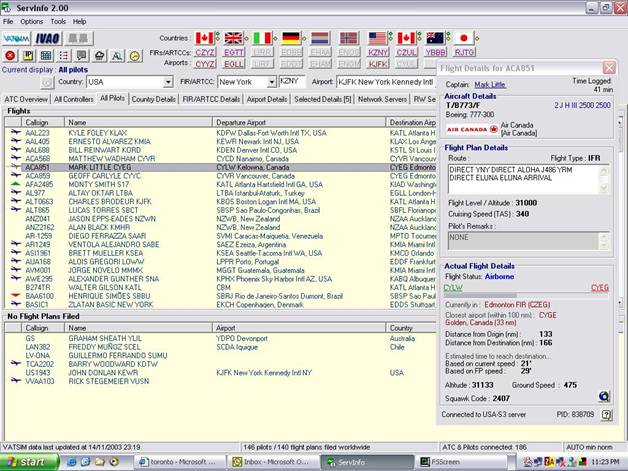Open ServInfo from the Windows taskbar
Viewport: 628px width, 471px height.
click(350, 462)
